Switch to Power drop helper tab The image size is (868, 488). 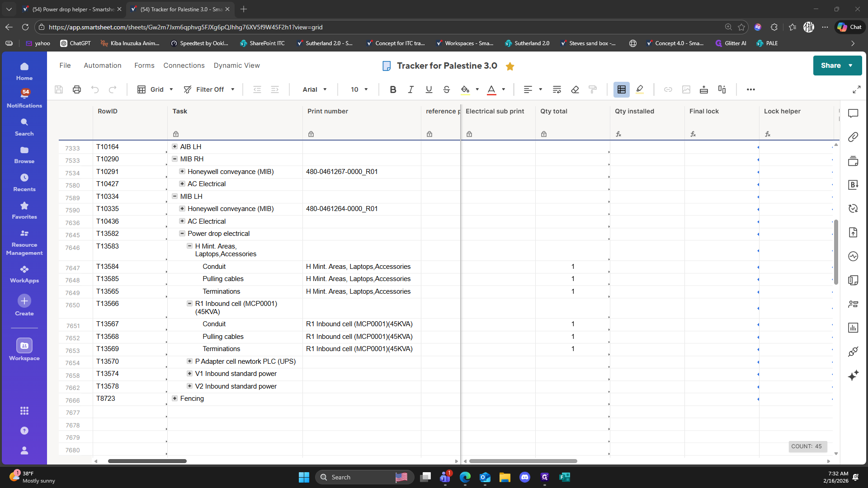72,9
